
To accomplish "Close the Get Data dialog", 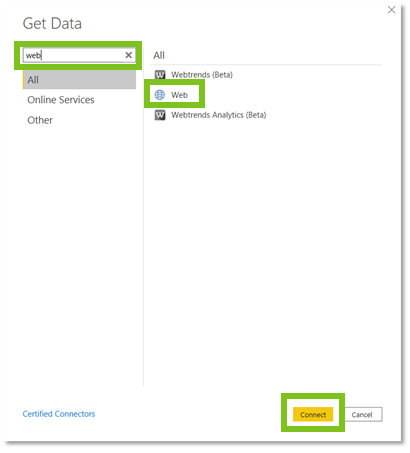I will point(391,10).
